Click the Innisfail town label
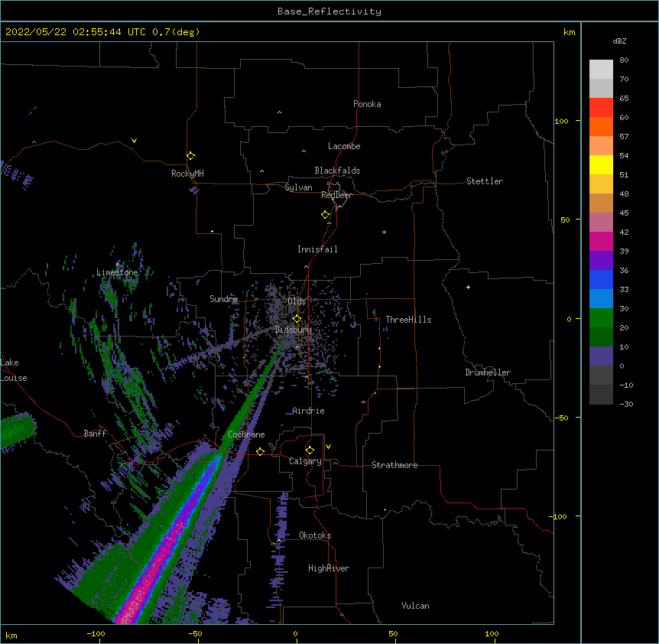This screenshot has width=659, height=644. (317, 249)
